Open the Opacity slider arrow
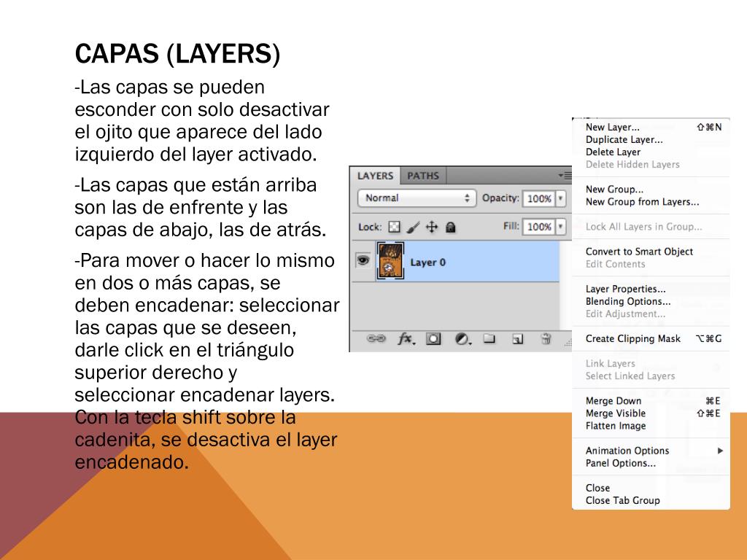 tap(561, 198)
